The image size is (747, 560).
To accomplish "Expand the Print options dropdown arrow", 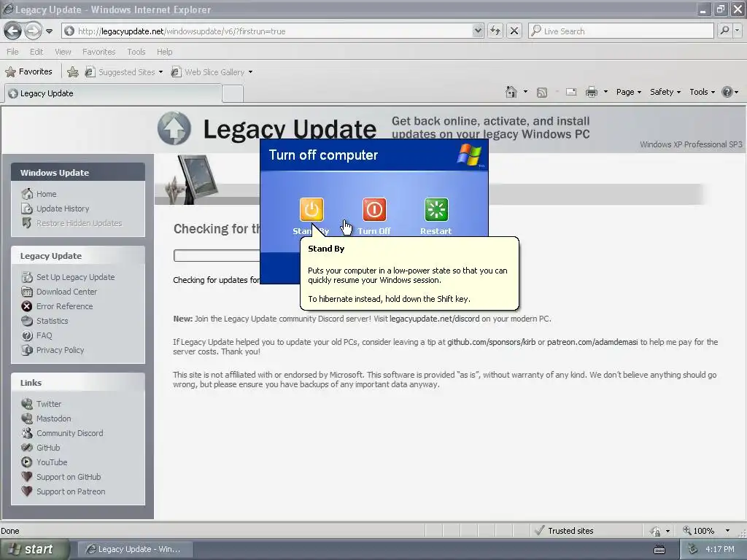I will click(605, 92).
